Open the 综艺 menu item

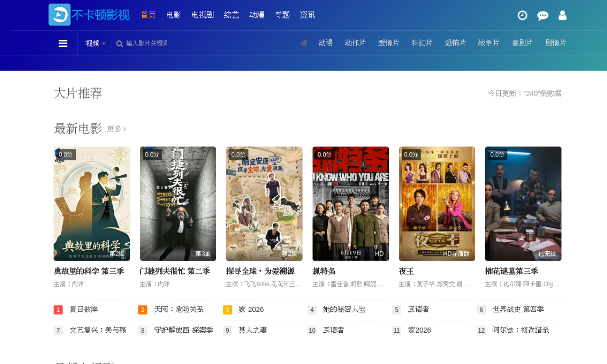pos(231,15)
